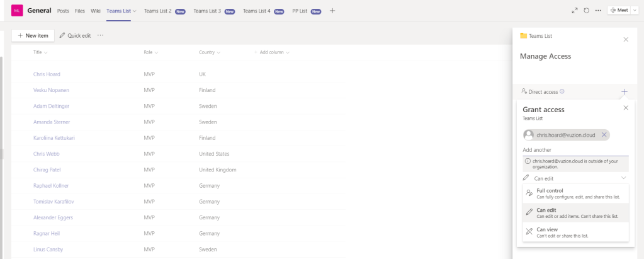Expand the Meet button dropdown arrow
The width and height of the screenshot is (644, 259).
634,11
